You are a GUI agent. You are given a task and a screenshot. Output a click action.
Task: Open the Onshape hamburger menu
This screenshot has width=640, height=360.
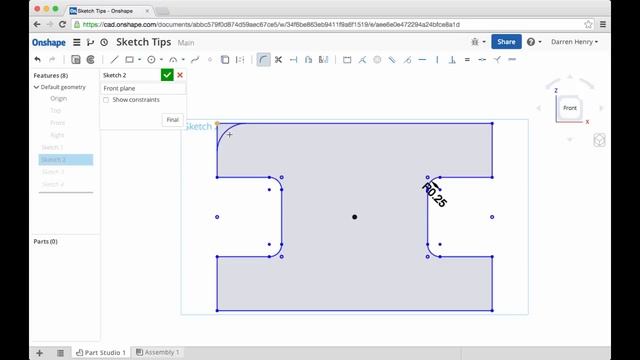(x=76, y=42)
